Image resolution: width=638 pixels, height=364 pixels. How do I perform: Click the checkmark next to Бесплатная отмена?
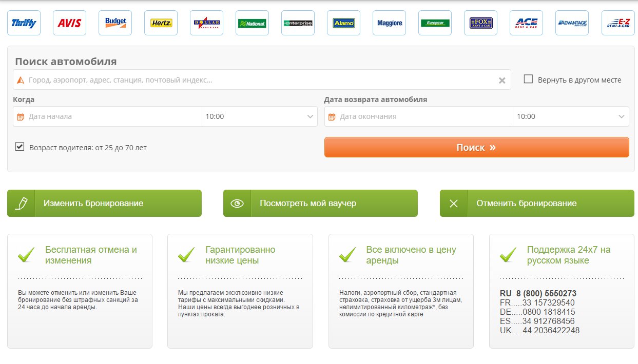click(26, 254)
